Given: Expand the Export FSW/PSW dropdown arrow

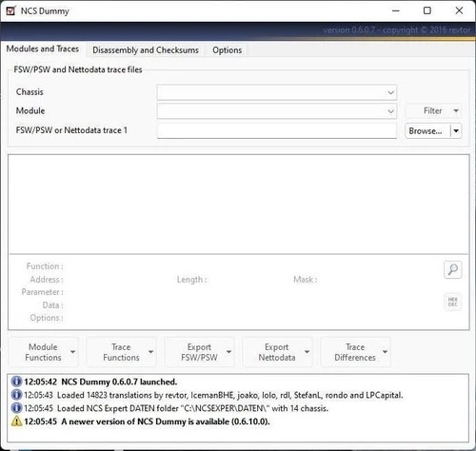Looking at the screenshot, I should click(x=228, y=352).
